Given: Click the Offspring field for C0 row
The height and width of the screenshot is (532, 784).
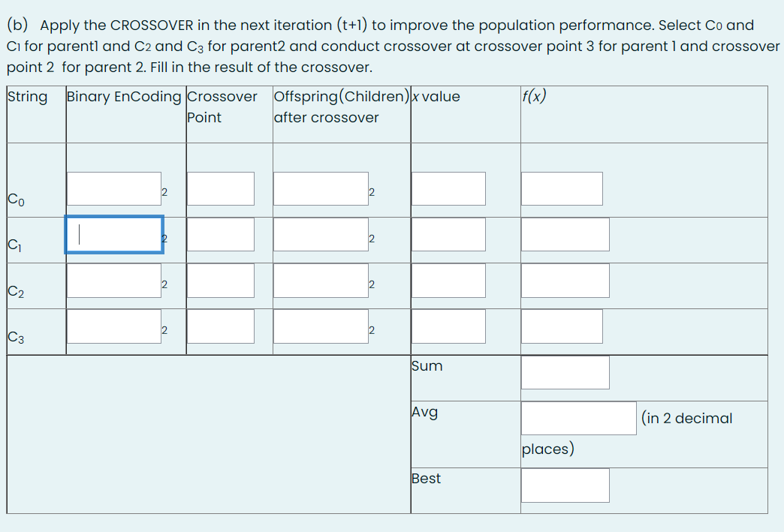Looking at the screenshot, I should click(320, 188).
